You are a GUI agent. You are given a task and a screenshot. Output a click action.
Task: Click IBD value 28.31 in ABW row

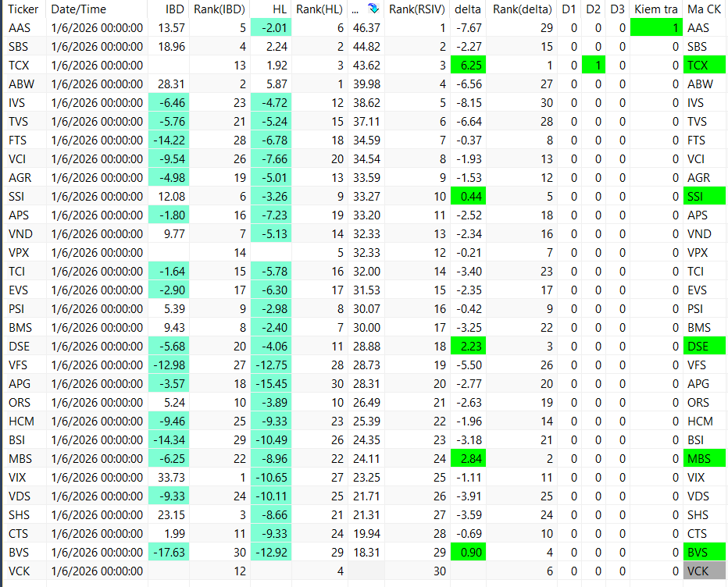(x=171, y=84)
